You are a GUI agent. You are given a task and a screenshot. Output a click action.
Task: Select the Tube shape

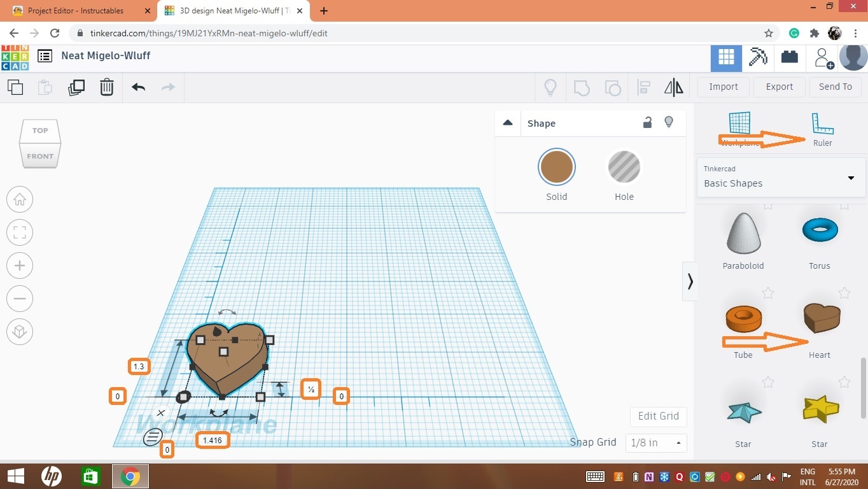(x=743, y=318)
